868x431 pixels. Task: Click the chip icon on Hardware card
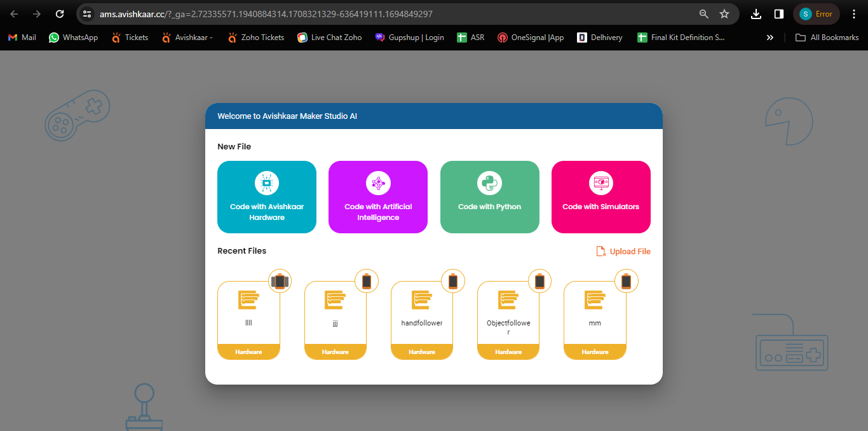click(267, 183)
